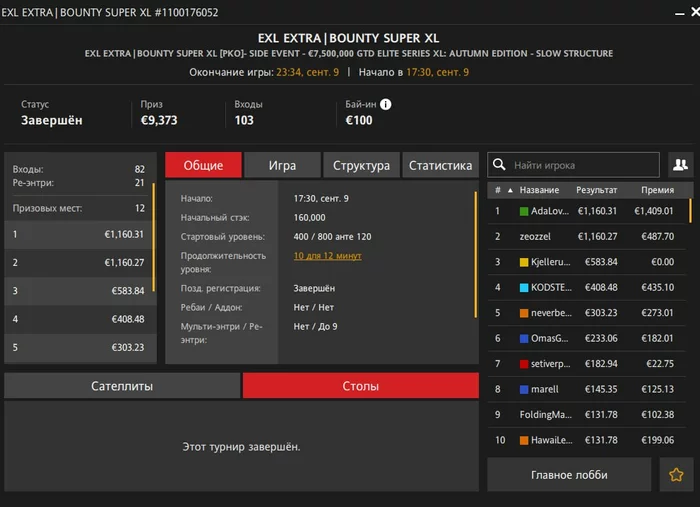
Task: Click KODSTE cyan flag icon
Action: click(524, 287)
